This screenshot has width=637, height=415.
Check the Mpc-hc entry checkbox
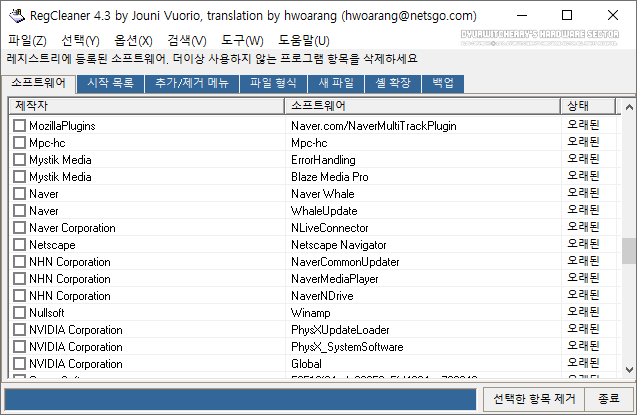[20, 143]
